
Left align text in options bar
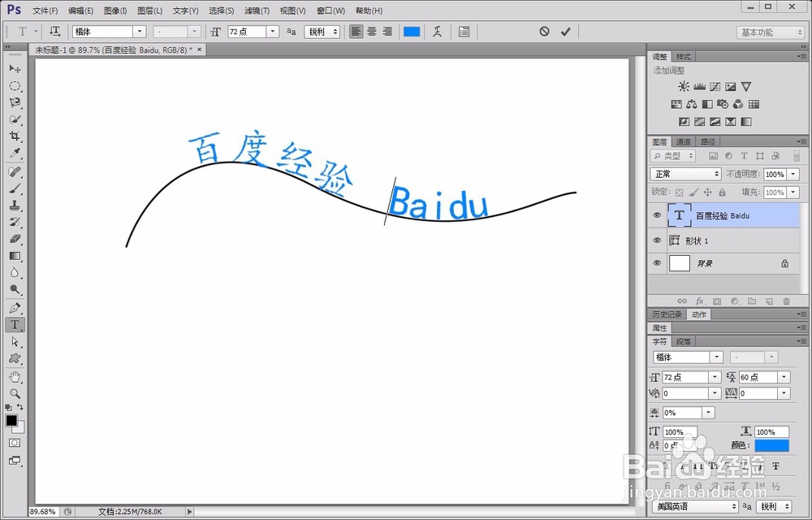tap(356, 32)
